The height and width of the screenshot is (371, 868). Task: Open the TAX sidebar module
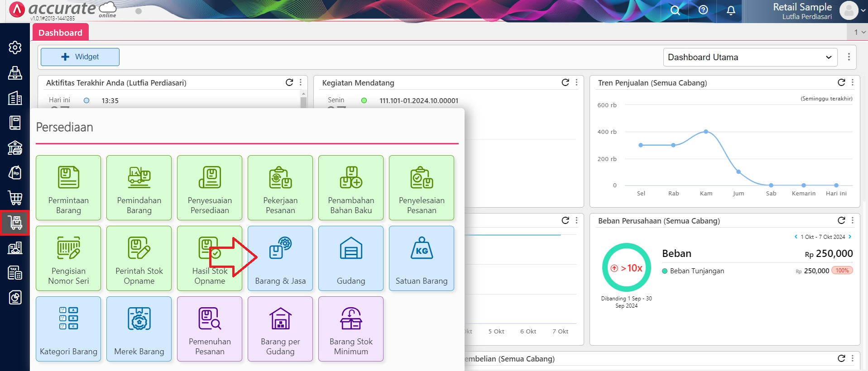[x=15, y=273]
